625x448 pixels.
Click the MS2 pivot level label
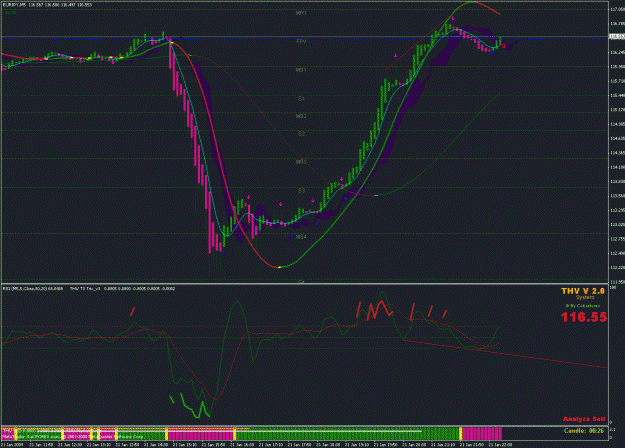pyautogui.click(x=301, y=116)
